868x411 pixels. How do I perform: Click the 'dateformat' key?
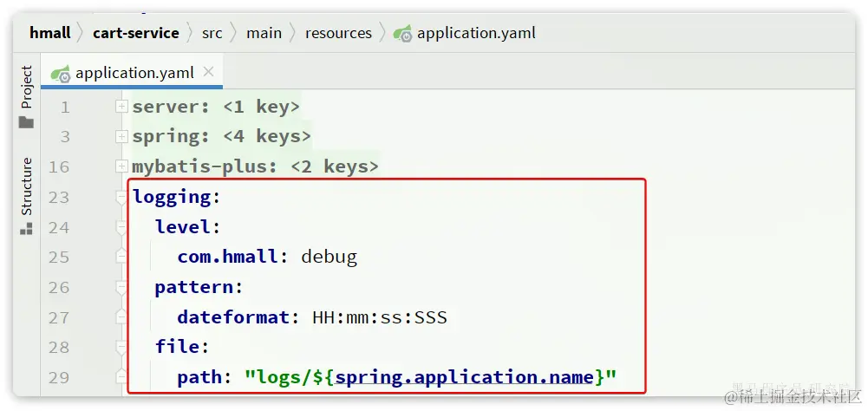(233, 317)
